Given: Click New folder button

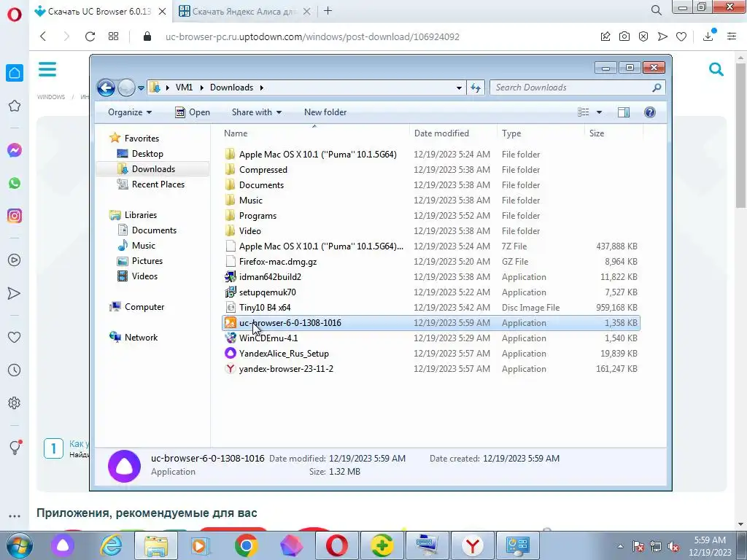Looking at the screenshot, I should tap(325, 112).
